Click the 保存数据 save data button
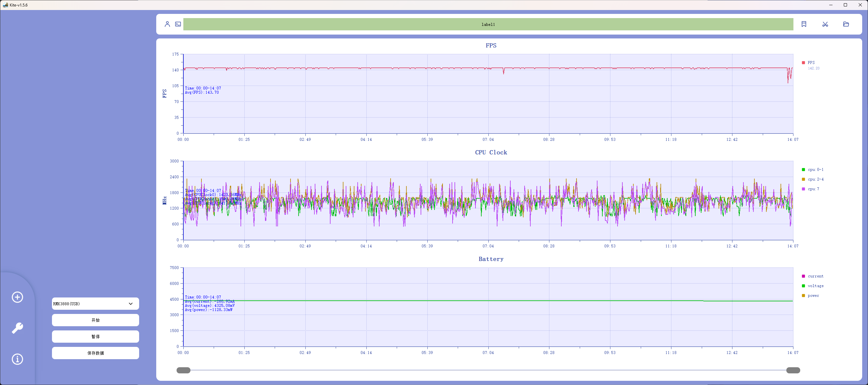The image size is (868, 385). pos(95,353)
